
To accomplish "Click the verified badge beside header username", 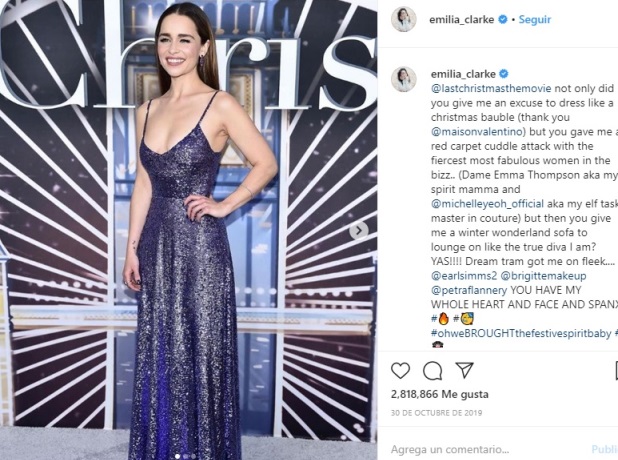I will [x=503, y=19].
